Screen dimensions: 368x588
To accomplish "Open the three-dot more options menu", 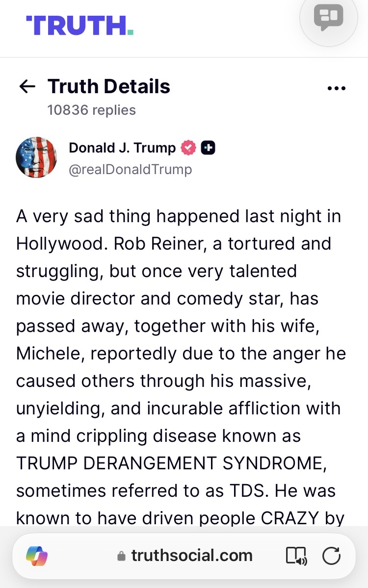I will 336,88.
